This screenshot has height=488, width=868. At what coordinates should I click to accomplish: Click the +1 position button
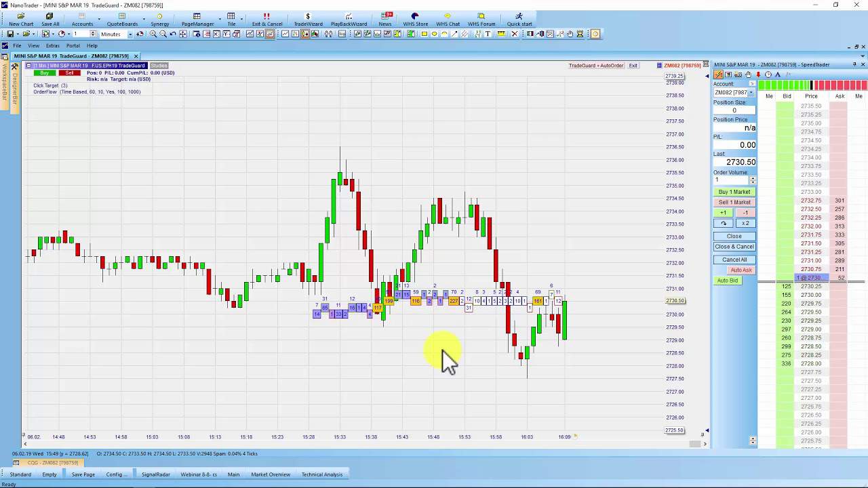724,213
